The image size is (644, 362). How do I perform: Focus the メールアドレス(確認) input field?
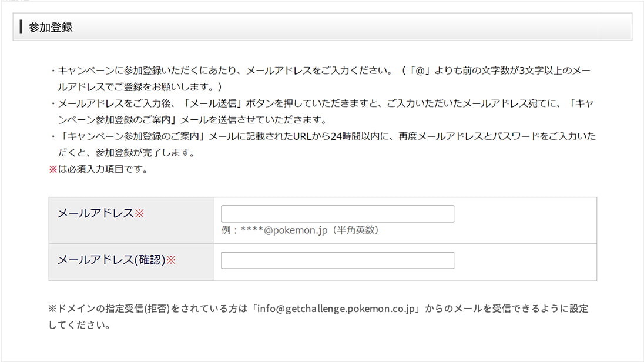337,260
